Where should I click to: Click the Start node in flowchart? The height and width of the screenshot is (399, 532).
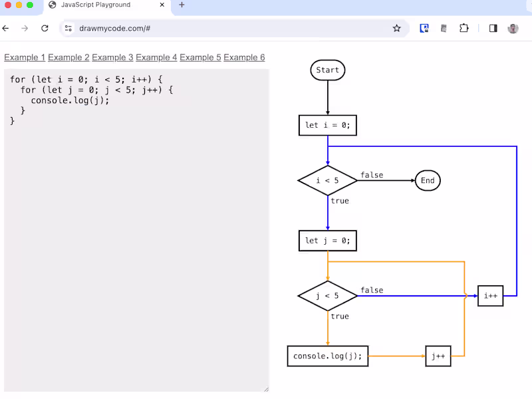(x=328, y=70)
